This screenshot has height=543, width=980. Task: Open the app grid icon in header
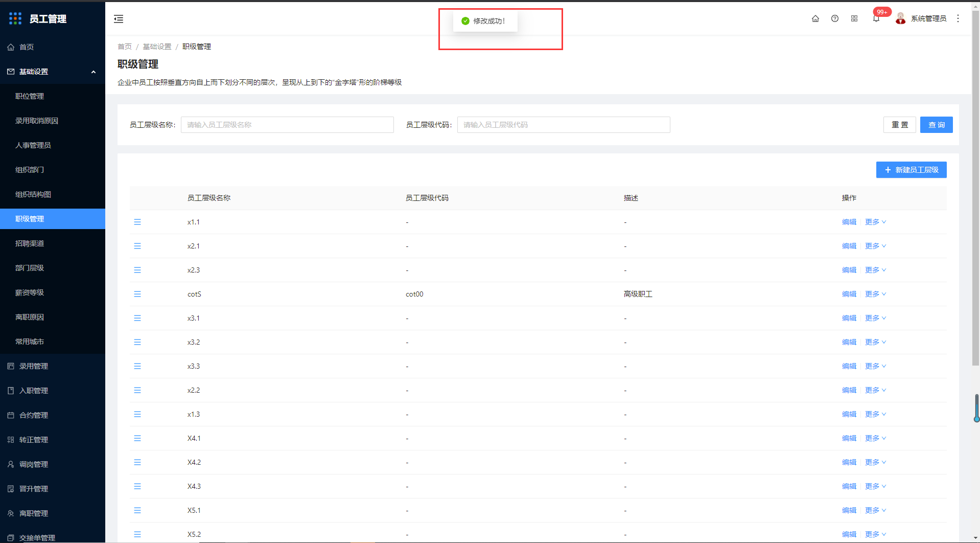coord(854,18)
